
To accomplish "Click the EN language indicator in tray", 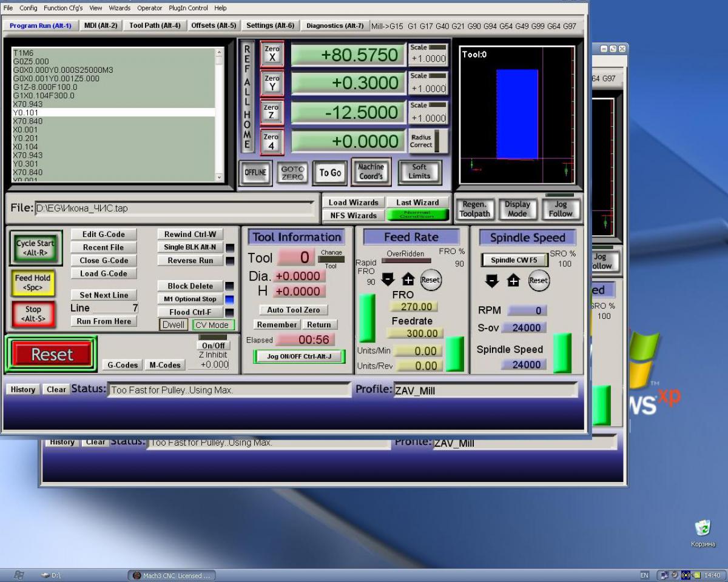I will click(644, 575).
